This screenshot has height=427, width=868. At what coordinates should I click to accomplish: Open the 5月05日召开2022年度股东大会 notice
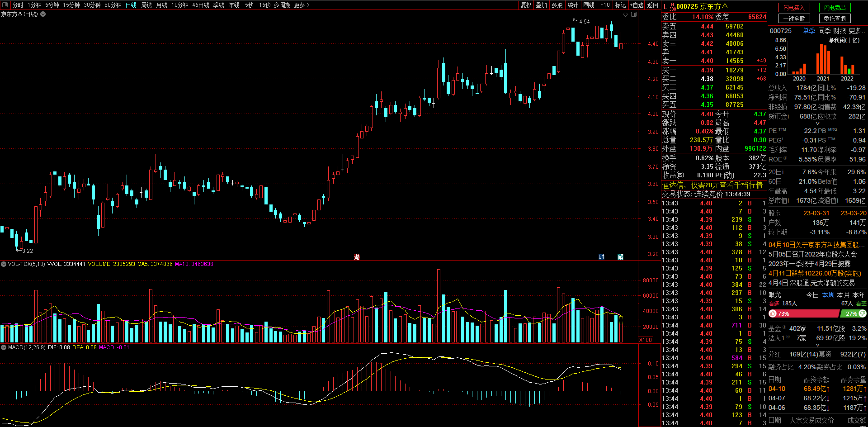pyautogui.click(x=812, y=254)
